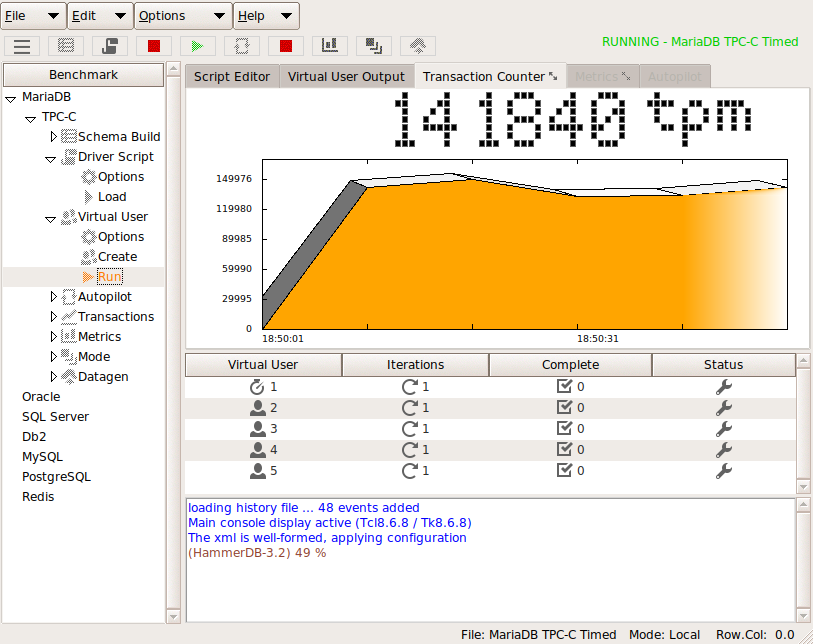Click the iterations loop icon for user 5
The height and width of the screenshot is (644, 813).
coord(410,471)
